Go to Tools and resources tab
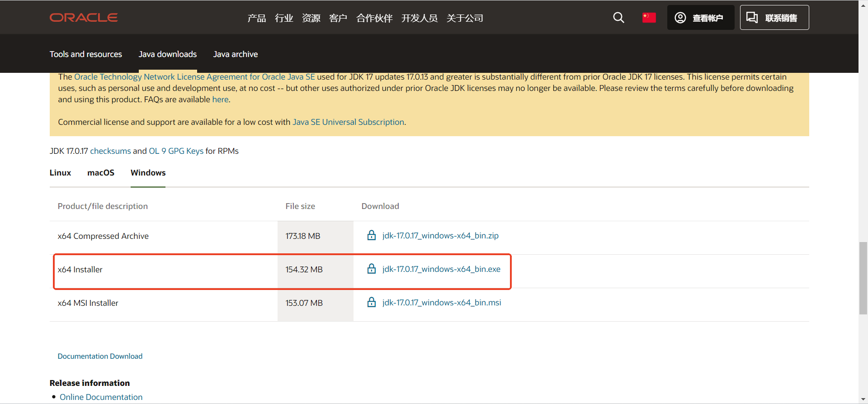This screenshot has width=868, height=404. (x=86, y=54)
